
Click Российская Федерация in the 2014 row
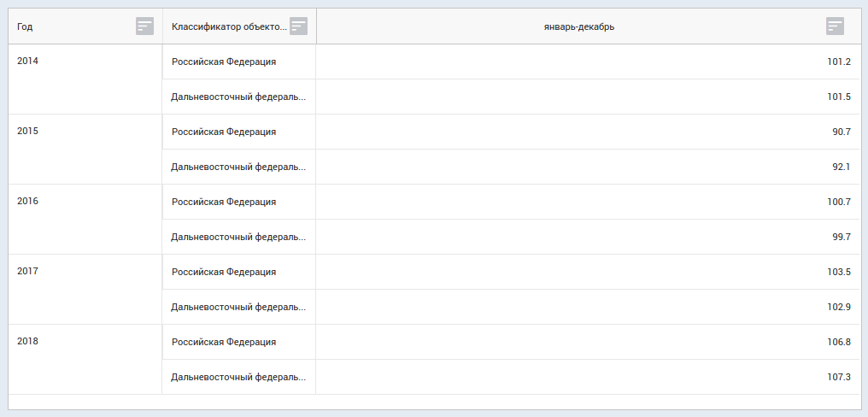click(x=224, y=62)
